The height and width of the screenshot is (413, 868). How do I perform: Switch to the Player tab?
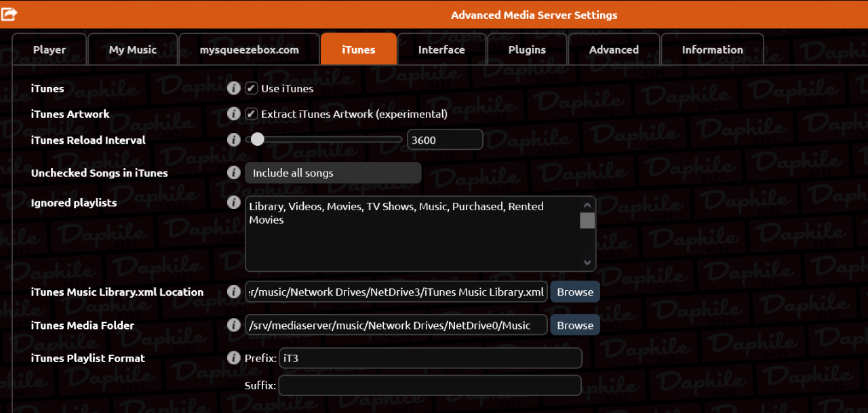[x=50, y=50]
